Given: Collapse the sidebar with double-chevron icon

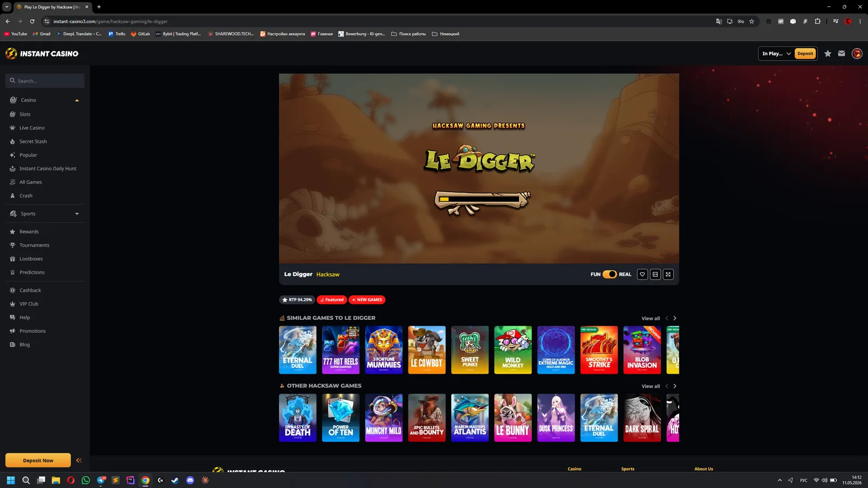Looking at the screenshot, I should (79, 460).
